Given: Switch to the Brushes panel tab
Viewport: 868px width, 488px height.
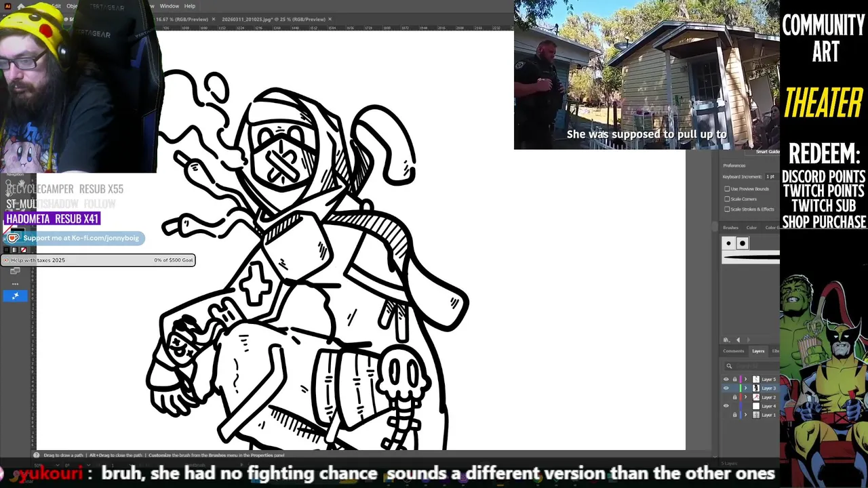Looking at the screenshot, I should (x=730, y=228).
